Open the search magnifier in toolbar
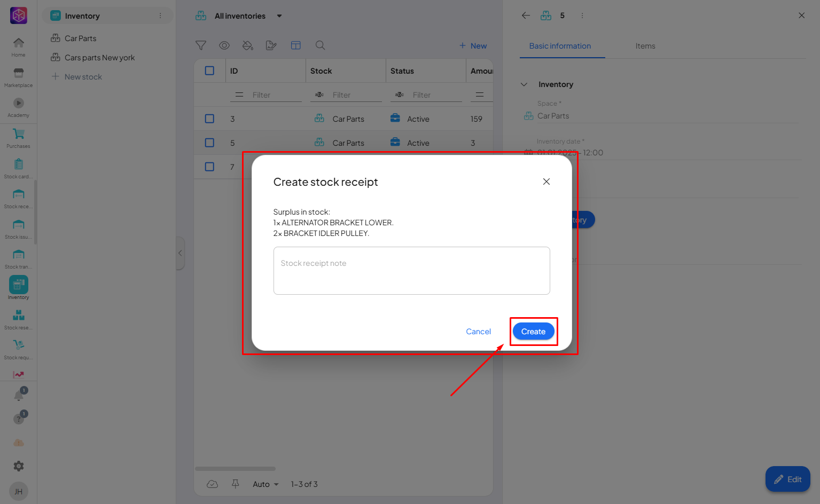Viewport: 820px width, 504px height. (320, 45)
